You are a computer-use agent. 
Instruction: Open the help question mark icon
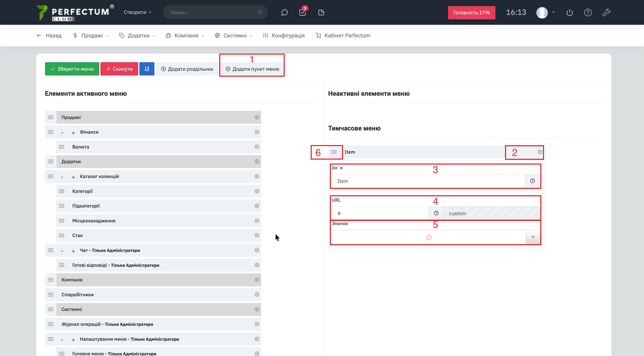point(588,13)
